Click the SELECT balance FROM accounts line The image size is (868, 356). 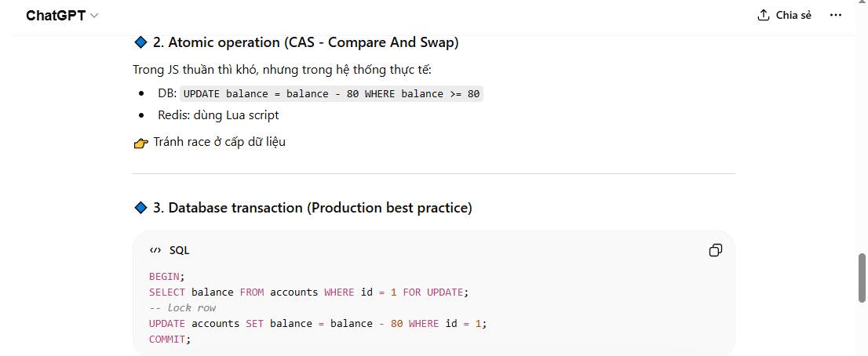308,292
